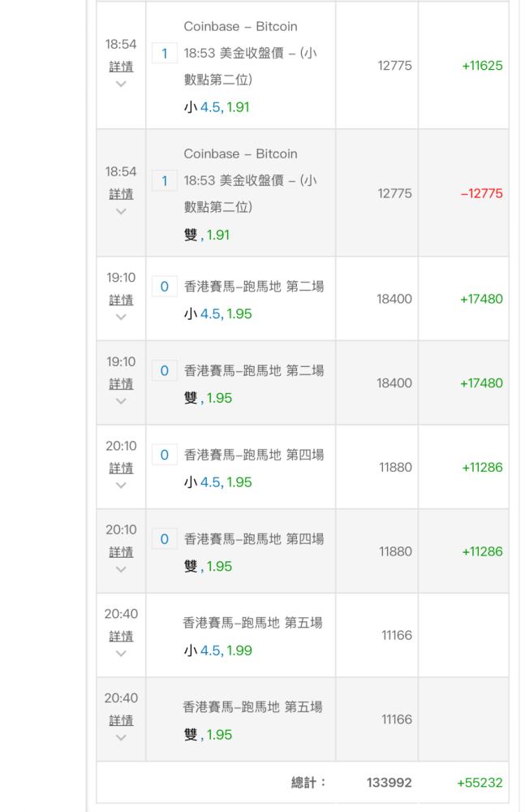Expand chevron under first 18:54 row
Image resolution: width=525 pixels, height=812 pixels.
tap(121, 84)
